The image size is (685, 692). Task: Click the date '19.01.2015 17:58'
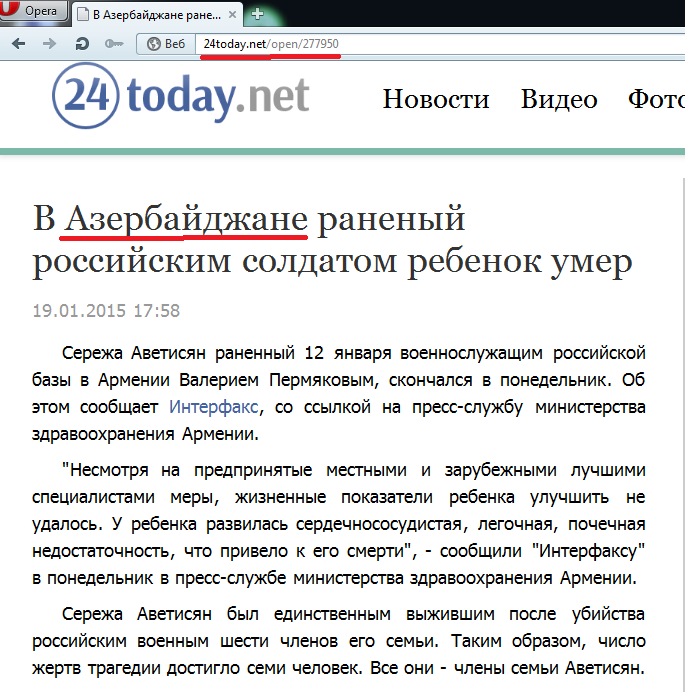[x=106, y=311]
